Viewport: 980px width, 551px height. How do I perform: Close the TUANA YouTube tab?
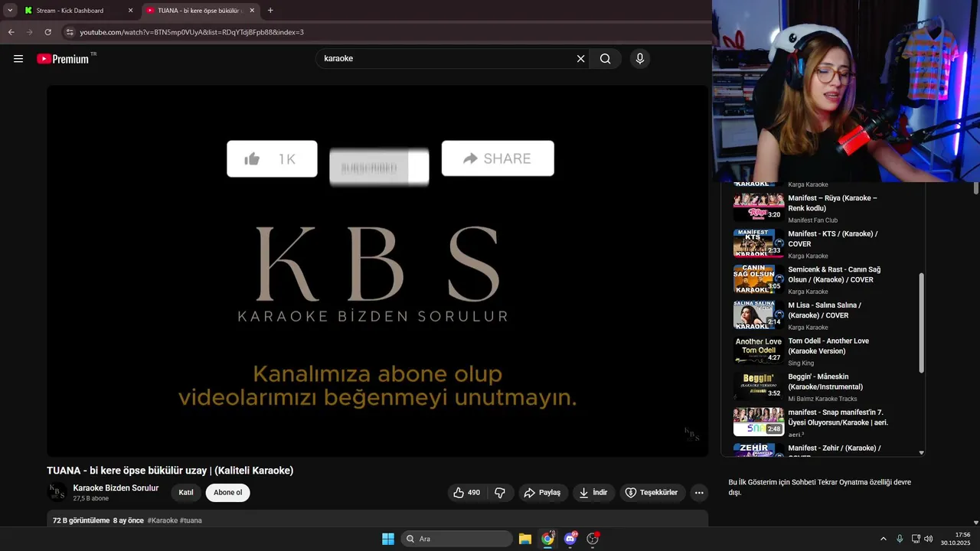pyautogui.click(x=253, y=11)
